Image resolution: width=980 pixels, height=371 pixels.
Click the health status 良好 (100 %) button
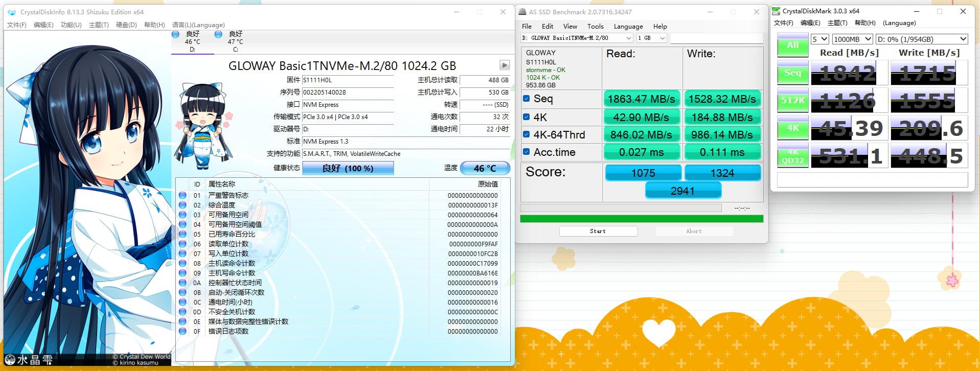[348, 168]
